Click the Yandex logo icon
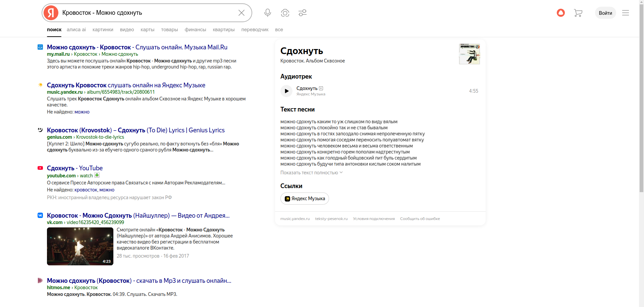 pyautogui.click(x=51, y=13)
